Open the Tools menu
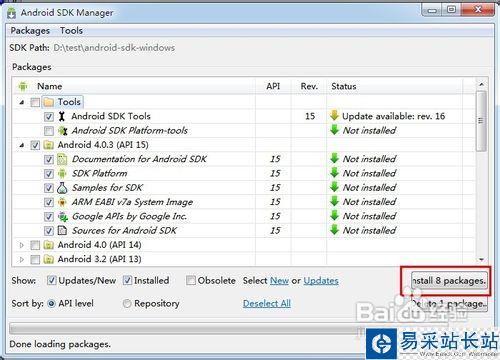The width and height of the screenshot is (500, 360). [71, 31]
